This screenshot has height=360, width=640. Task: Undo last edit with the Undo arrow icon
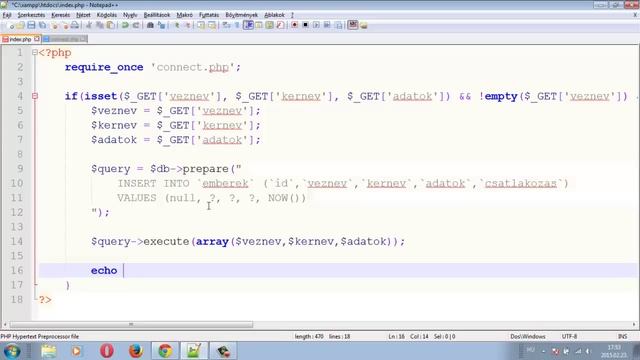tap(125, 25)
